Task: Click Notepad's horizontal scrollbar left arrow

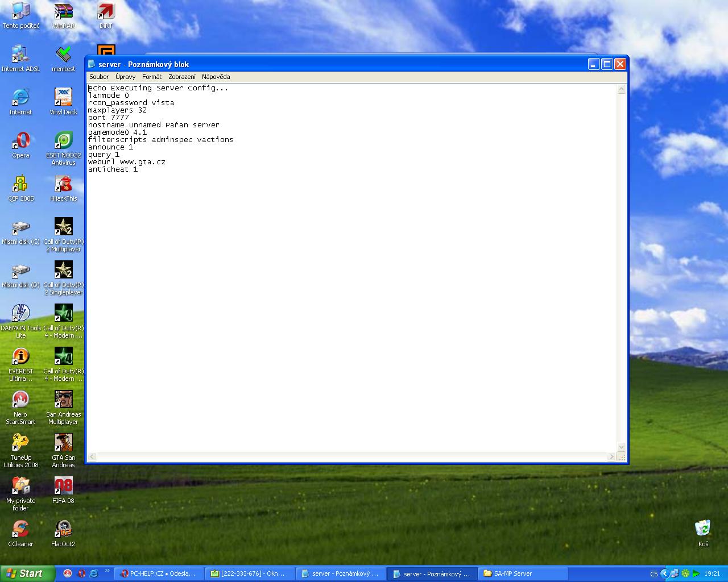Action: tap(92, 456)
